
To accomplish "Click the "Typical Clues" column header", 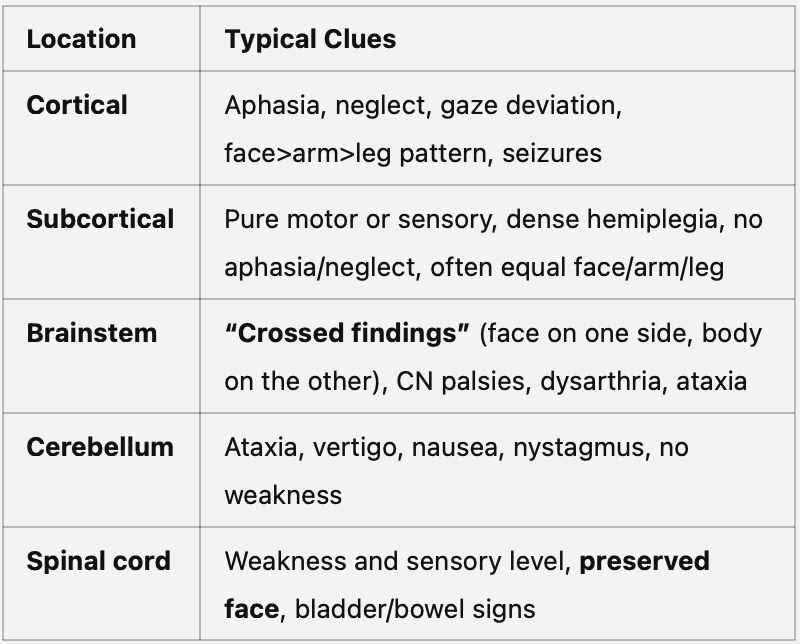I will coord(310,39).
